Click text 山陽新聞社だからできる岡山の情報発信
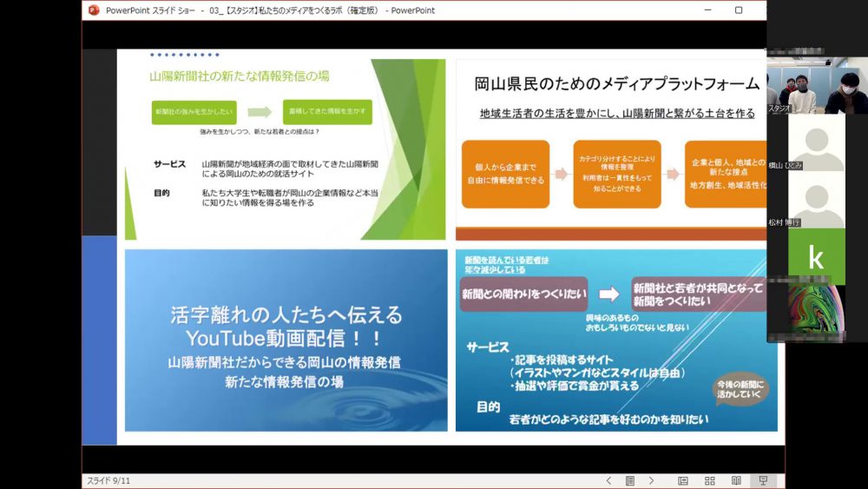The width and height of the screenshot is (868, 489). point(284,363)
